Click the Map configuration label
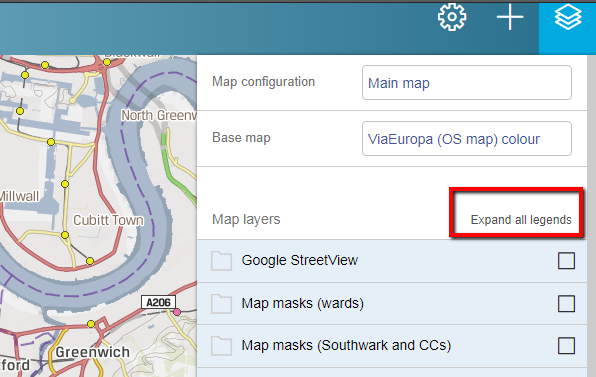Image resolution: width=596 pixels, height=377 pixels. [x=263, y=82]
